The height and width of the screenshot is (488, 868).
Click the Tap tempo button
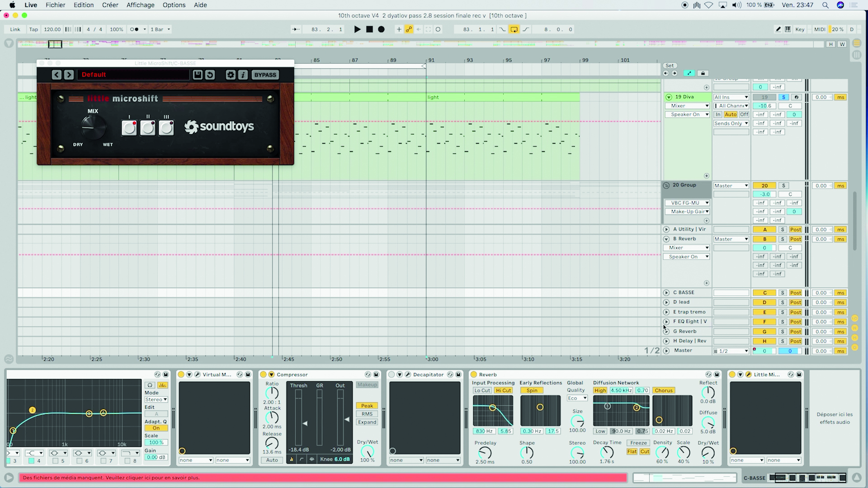click(x=33, y=29)
